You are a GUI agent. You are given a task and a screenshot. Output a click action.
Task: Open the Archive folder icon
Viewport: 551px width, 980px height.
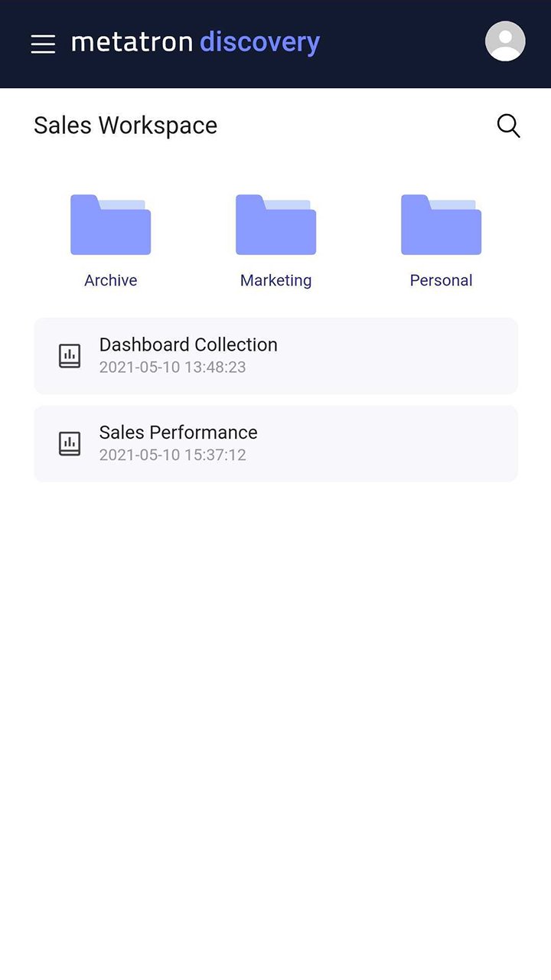click(110, 224)
